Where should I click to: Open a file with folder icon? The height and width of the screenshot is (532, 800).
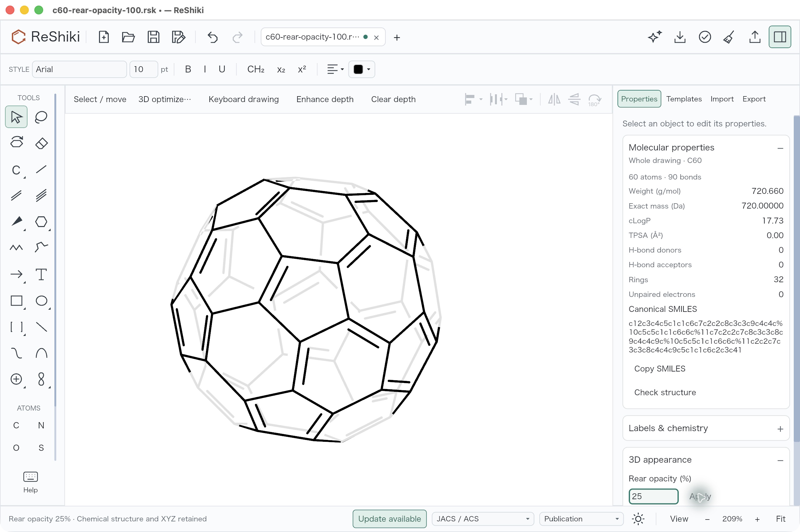point(128,37)
